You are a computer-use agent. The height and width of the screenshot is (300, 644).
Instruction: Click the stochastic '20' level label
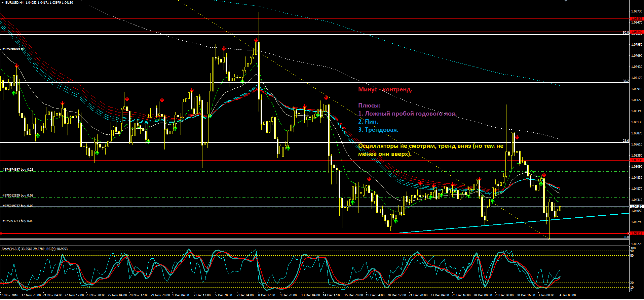click(x=632, y=283)
